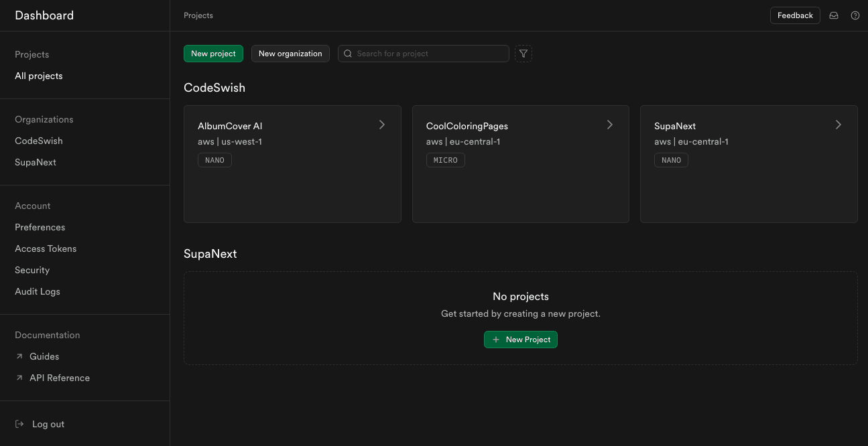The height and width of the screenshot is (446, 868).
Task: Click CoolColoringPages' aws | eu-central-1 region text
Action: [x=463, y=141]
